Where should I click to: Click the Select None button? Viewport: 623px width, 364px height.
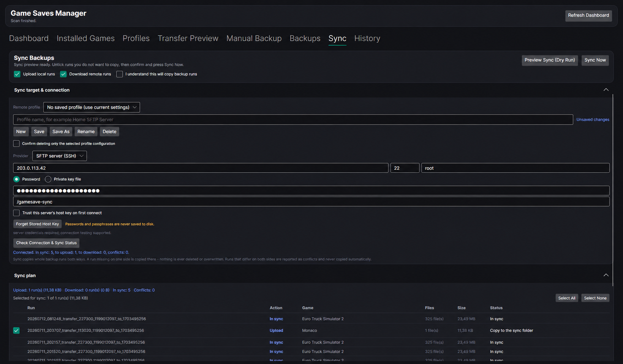point(595,298)
